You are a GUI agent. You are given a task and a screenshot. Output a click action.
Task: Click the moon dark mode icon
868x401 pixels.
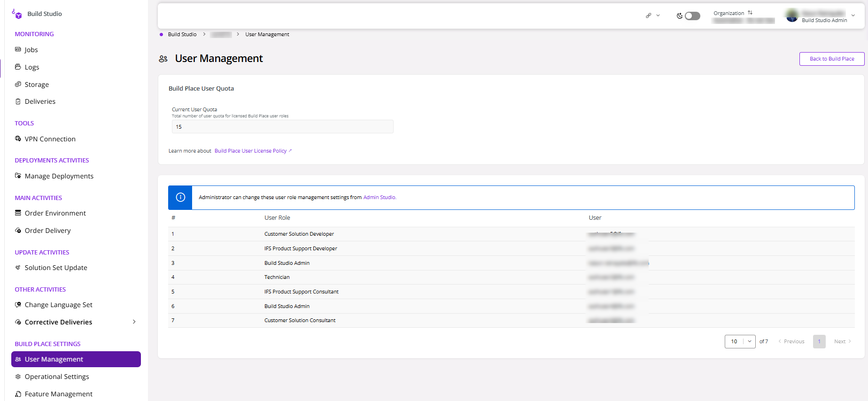click(679, 16)
